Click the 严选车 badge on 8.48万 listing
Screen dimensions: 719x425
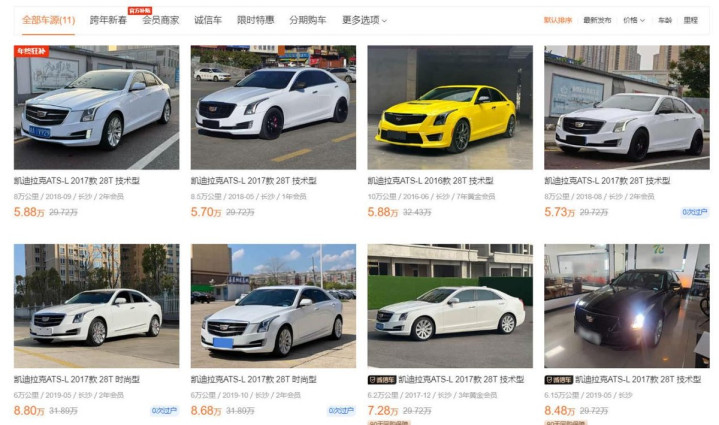(558, 380)
